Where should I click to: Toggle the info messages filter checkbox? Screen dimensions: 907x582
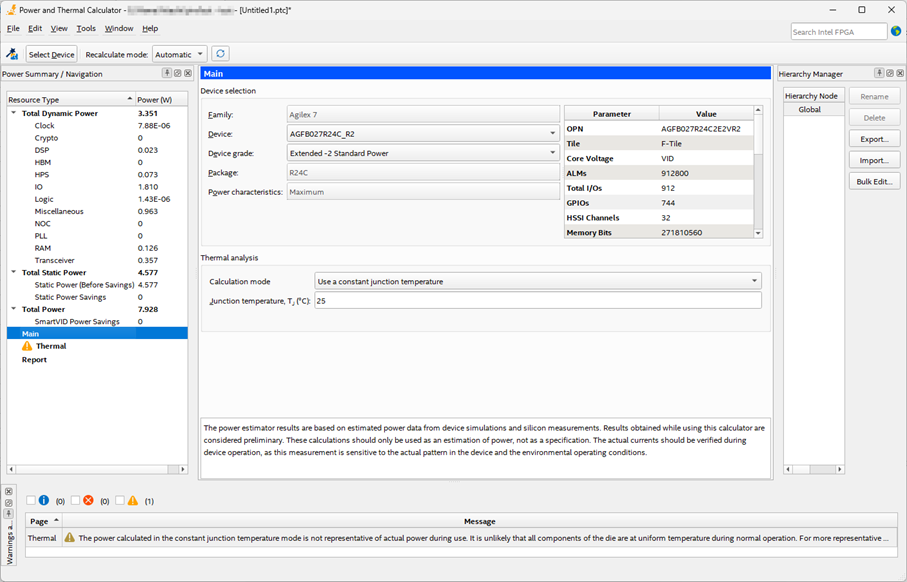click(31, 500)
